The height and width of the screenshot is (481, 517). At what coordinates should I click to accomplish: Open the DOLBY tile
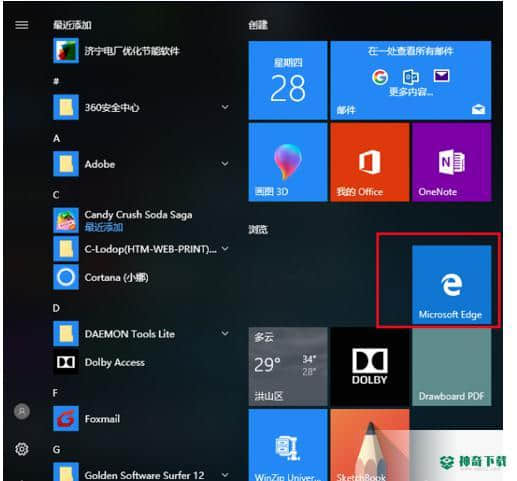pos(370,367)
